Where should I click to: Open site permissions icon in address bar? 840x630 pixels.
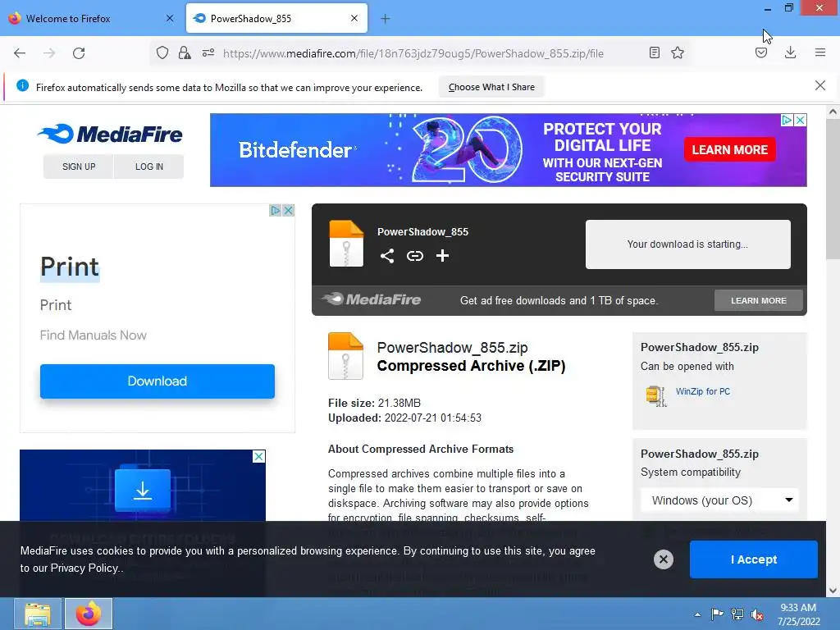tap(208, 52)
